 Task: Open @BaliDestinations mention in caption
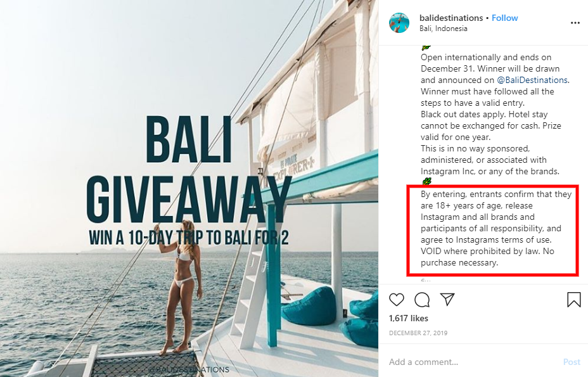(532, 80)
